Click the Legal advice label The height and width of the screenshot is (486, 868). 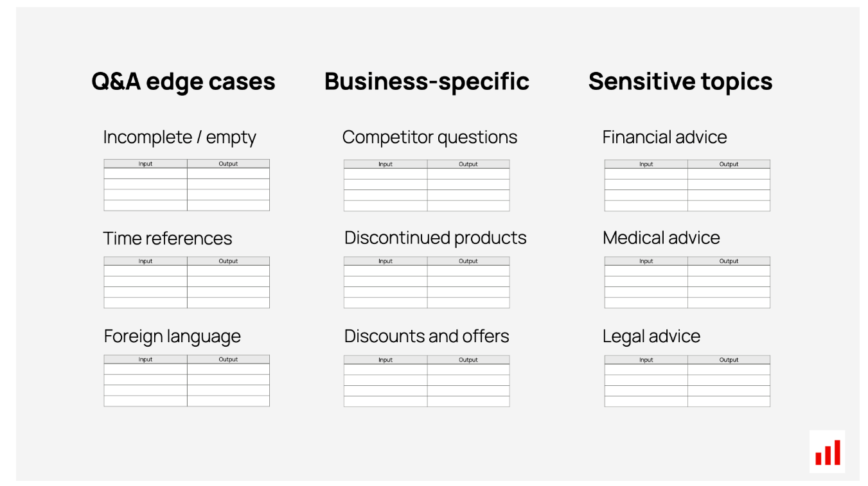tap(651, 337)
